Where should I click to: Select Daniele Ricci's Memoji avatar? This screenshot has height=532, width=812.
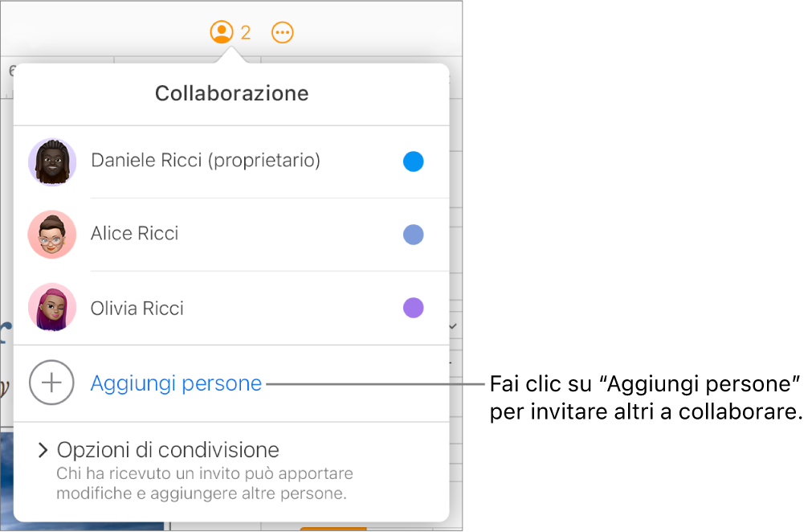click(x=51, y=162)
